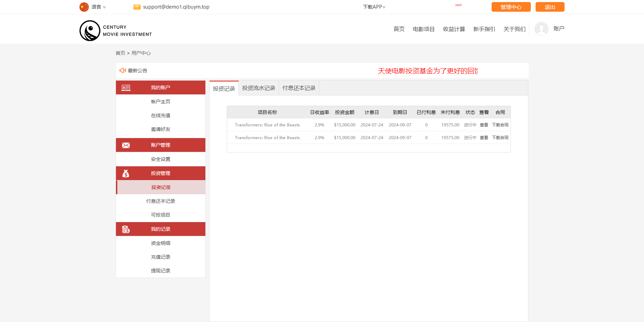Open 电影项目 in the top navigation
The width and height of the screenshot is (644, 322).
423,29
